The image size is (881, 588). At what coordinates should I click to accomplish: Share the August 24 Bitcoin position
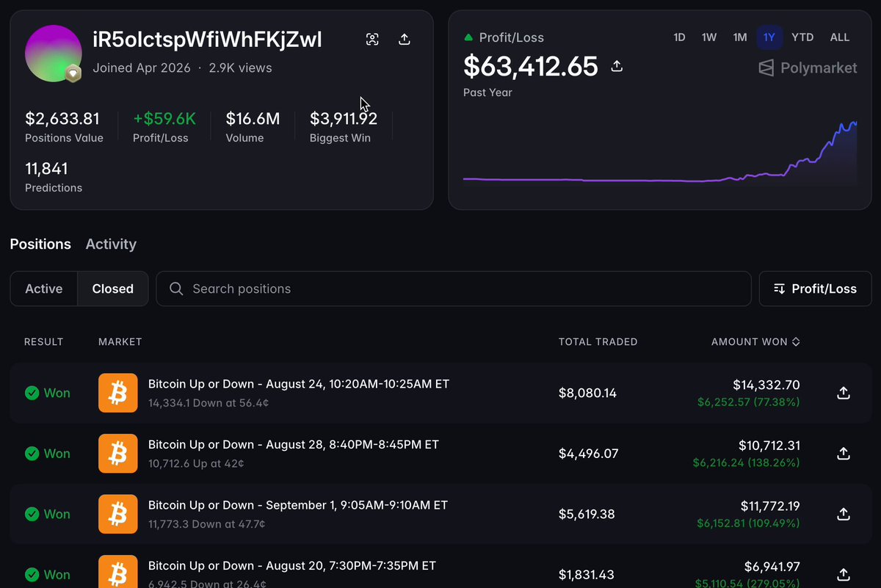click(x=844, y=393)
